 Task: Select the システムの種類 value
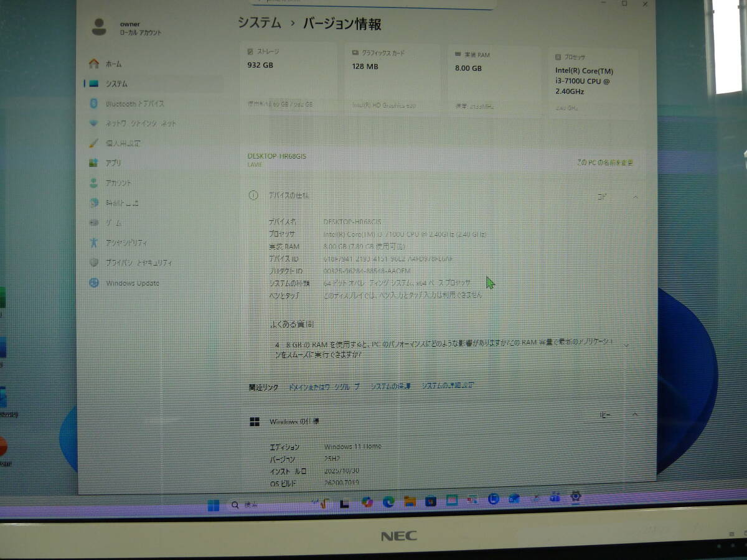[398, 283]
